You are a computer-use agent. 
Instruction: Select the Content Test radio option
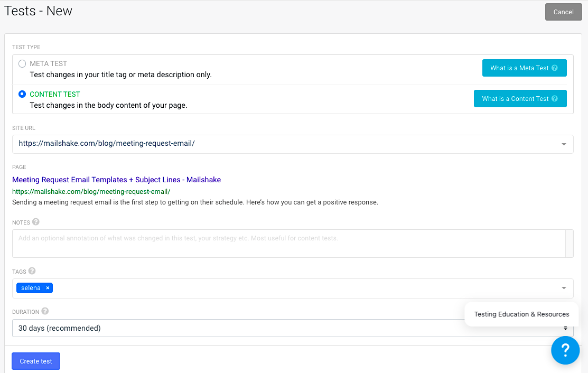22,94
